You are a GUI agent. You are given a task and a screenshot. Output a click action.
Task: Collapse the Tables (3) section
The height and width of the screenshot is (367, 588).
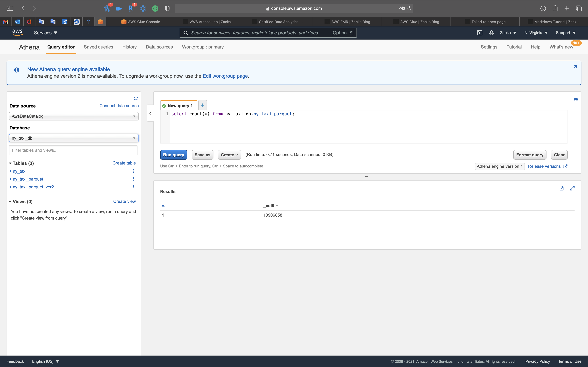(x=10, y=163)
